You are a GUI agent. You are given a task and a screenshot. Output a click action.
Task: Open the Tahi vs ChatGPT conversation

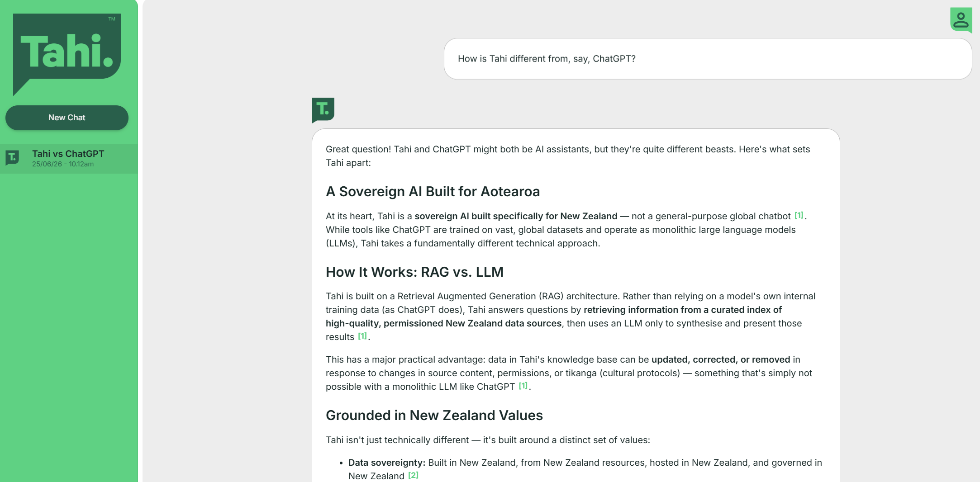tap(69, 159)
